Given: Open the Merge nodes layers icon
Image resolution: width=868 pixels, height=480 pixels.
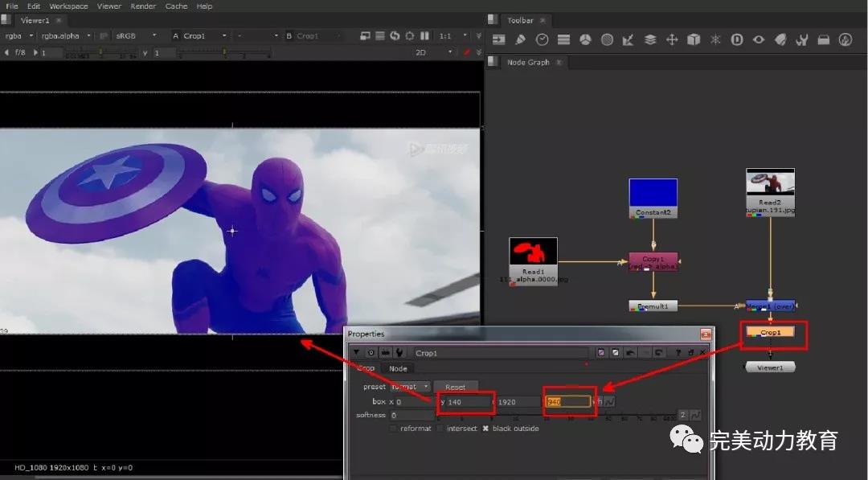Looking at the screenshot, I should [650, 39].
